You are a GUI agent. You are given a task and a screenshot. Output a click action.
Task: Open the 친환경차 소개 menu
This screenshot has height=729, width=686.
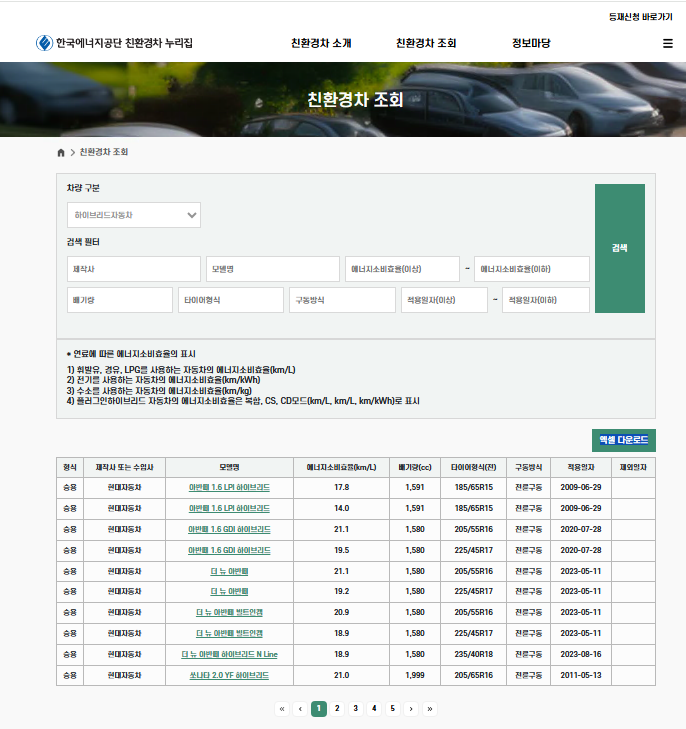point(321,43)
